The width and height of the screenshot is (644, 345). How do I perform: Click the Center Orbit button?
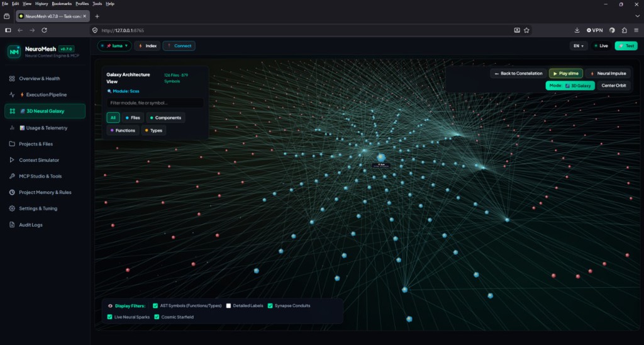pyautogui.click(x=614, y=86)
